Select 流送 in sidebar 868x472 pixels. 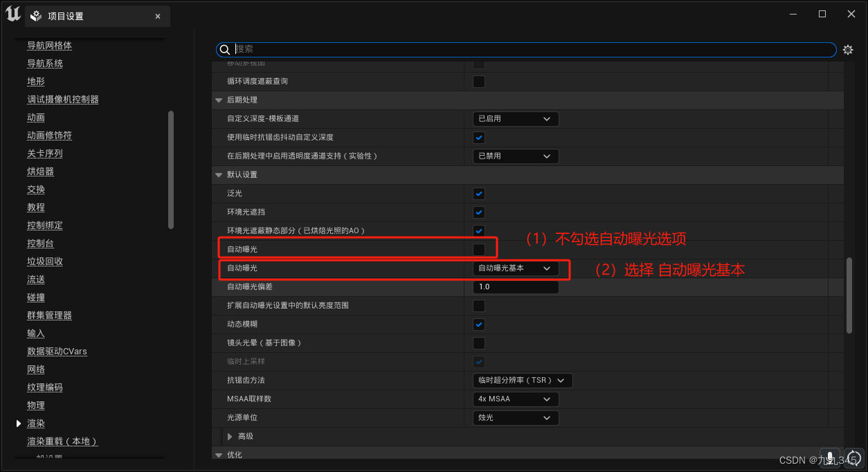[36, 280]
